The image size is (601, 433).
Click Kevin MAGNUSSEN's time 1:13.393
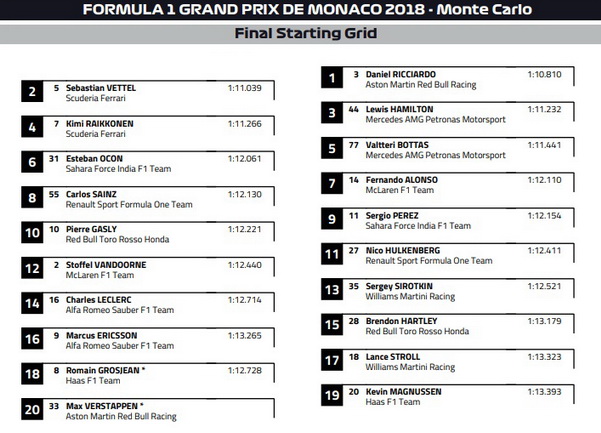tap(544, 392)
